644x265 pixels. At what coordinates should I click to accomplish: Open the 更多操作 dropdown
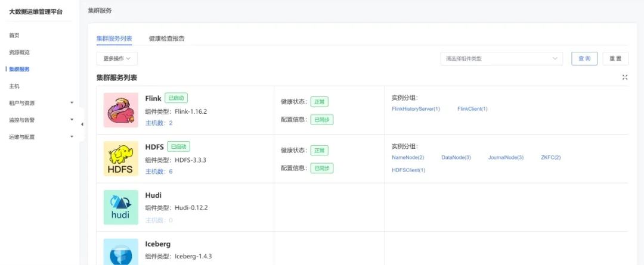tap(117, 58)
